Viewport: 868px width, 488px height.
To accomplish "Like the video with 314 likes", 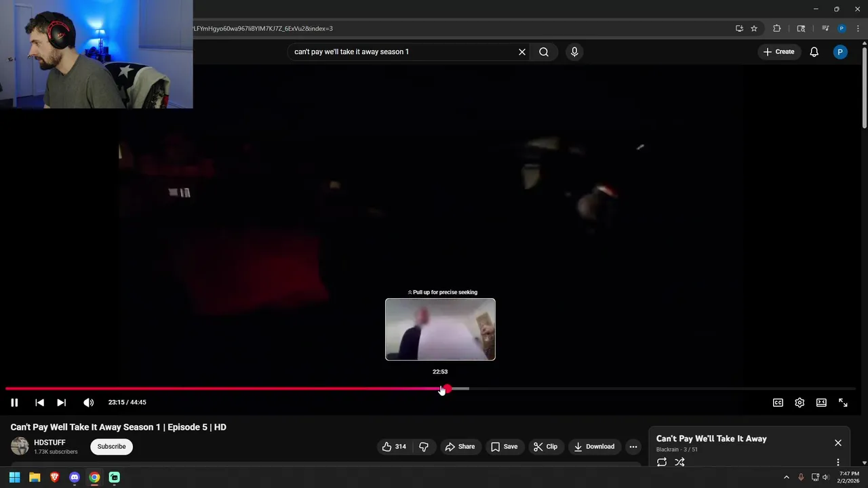I will [394, 447].
